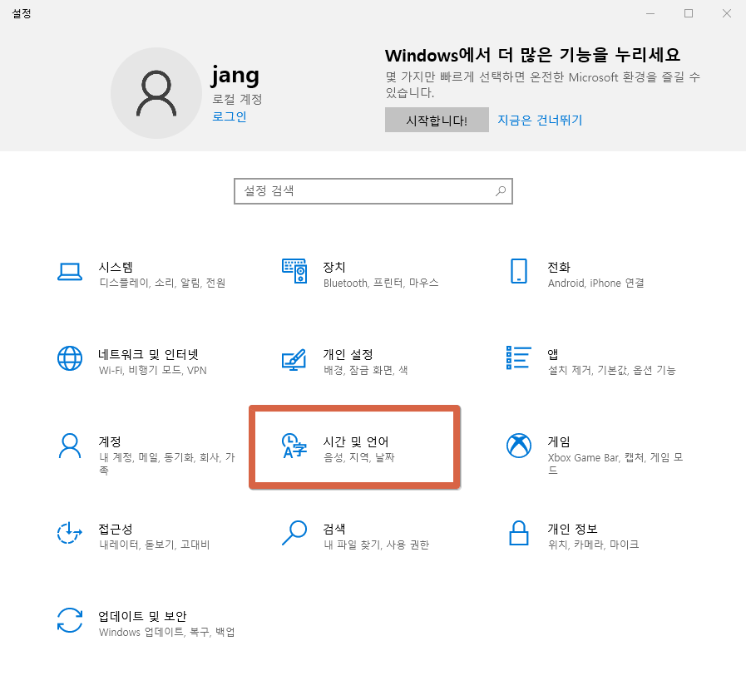This screenshot has width=746, height=700.
Task: Click the description 내레이터, 돋보기, 고대비
Action: click(x=154, y=545)
